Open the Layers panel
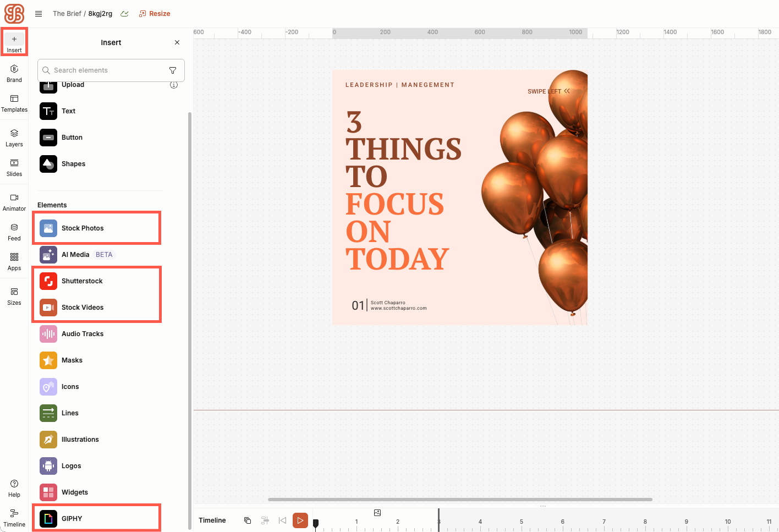The width and height of the screenshot is (779, 532). tap(14, 138)
